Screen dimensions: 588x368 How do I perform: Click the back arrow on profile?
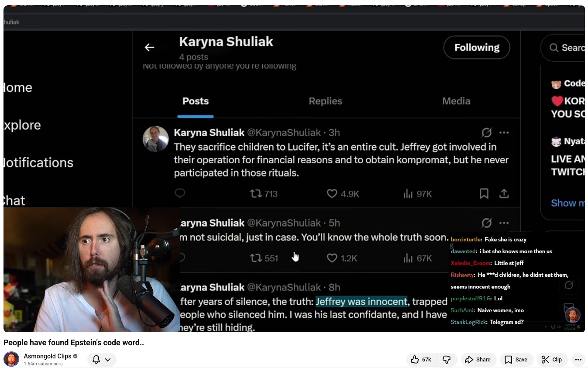[x=149, y=48]
